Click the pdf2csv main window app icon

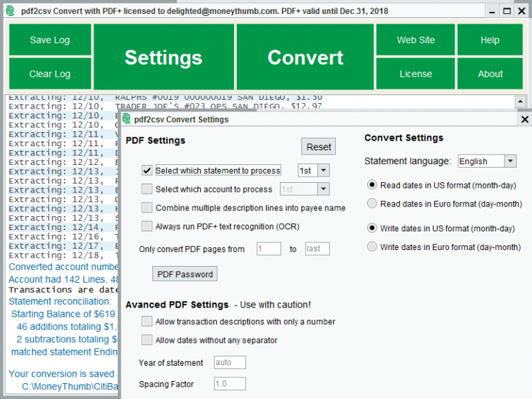tap(10, 11)
